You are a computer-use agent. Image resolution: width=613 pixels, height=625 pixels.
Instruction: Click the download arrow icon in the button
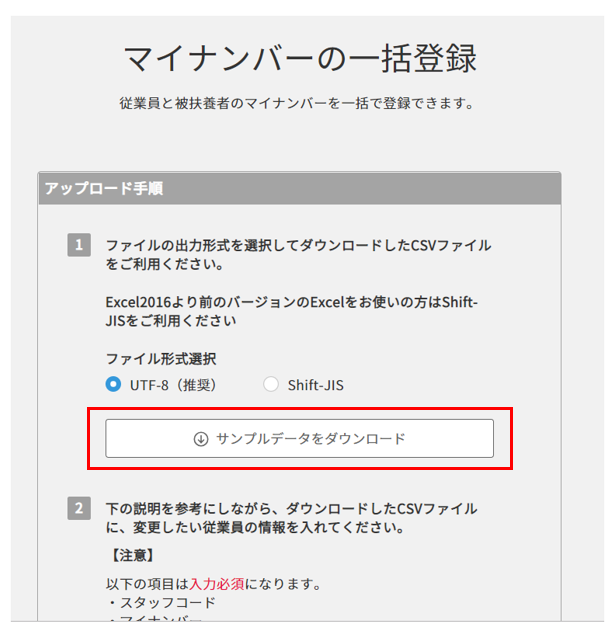[x=200, y=439]
